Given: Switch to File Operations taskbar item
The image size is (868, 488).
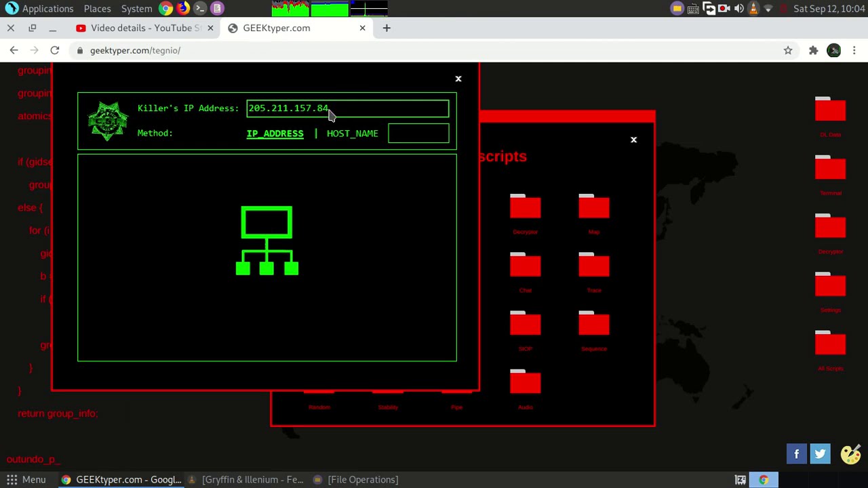Looking at the screenshot, I should [x=356, y=480].
